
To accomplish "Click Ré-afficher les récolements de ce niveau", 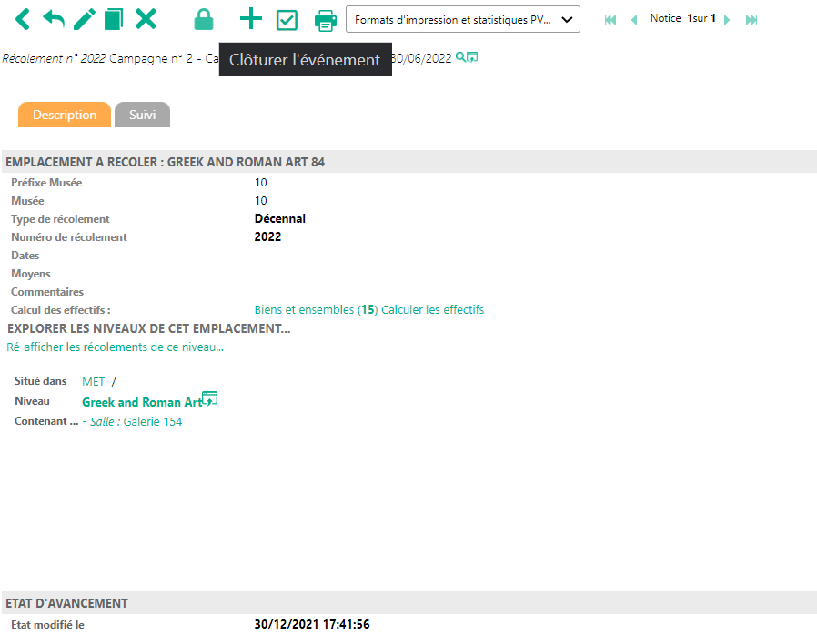I will click(116, 347).
